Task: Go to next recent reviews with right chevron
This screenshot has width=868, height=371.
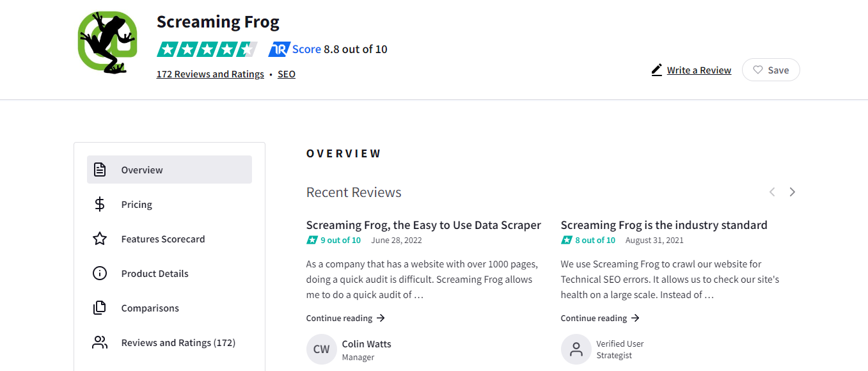Action: 792,192
